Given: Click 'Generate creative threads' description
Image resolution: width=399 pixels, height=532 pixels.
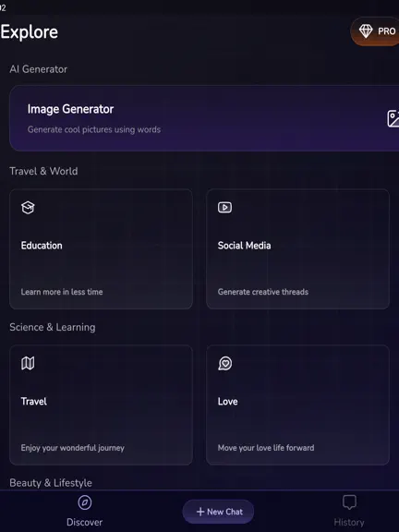Looking at the screenshot, I should point(263,292).
